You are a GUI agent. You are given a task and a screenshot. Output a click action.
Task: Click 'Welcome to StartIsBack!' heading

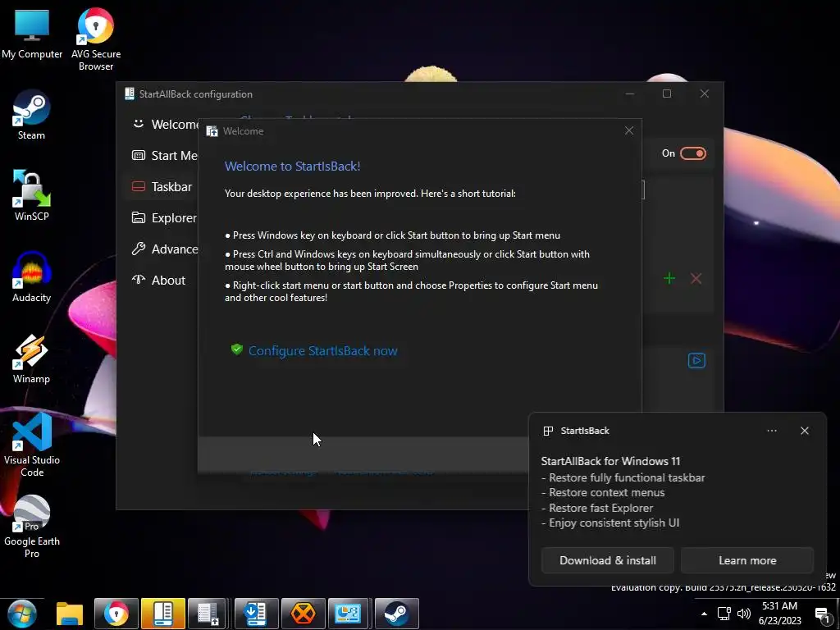[x=293, y=166]
